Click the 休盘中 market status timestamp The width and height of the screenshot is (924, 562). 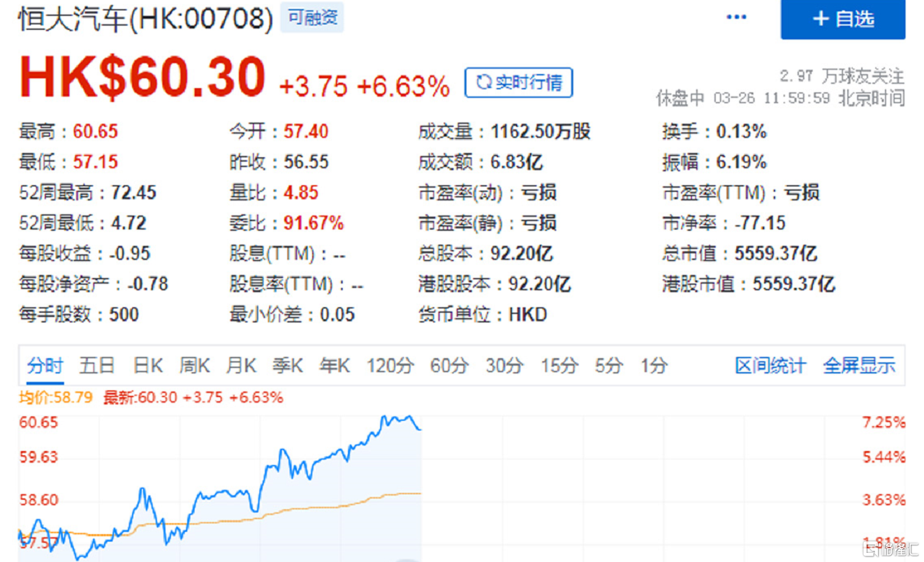pyautogui.click(x=780, y=98)
